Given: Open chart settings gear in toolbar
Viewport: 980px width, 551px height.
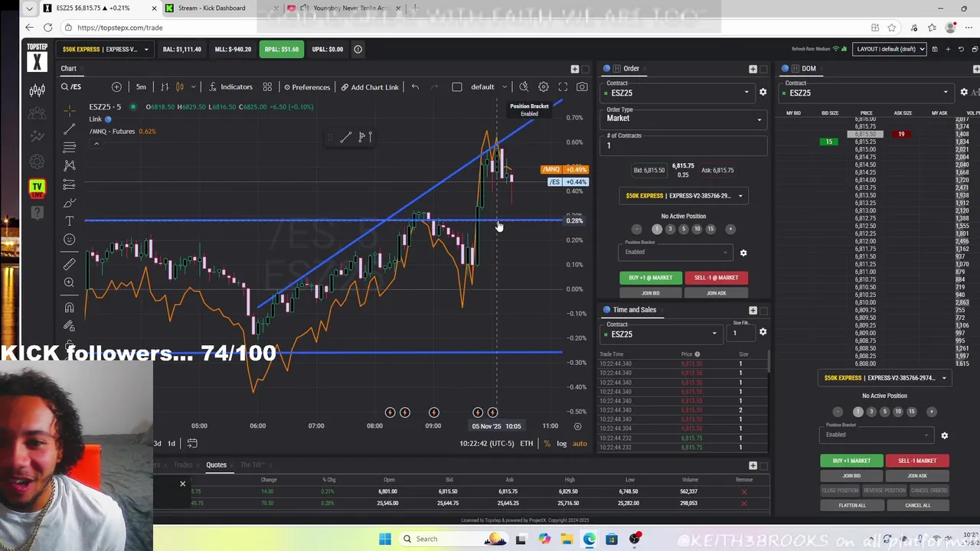Looking at the screenshot, I should [x=544, y=87].
